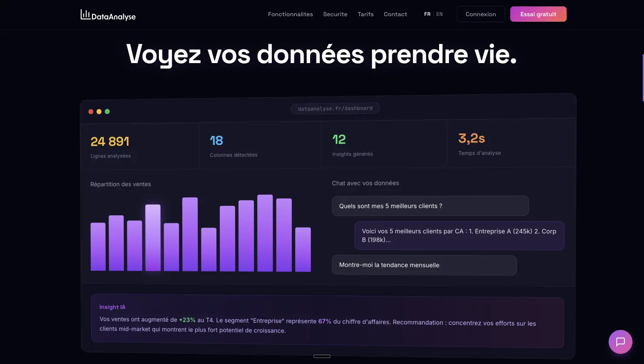Switch language to EN

[x=439, y=14]
